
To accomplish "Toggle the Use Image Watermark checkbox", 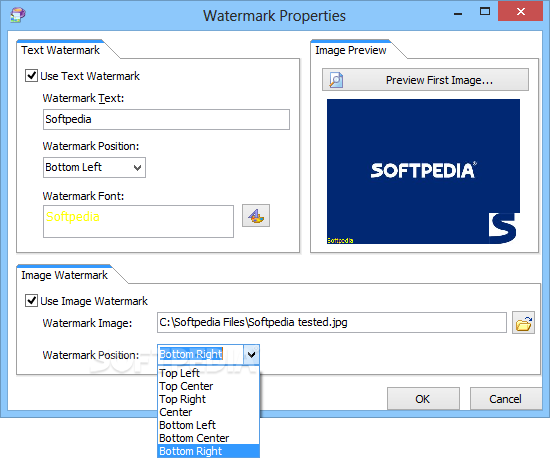I will tap(31, 301).
